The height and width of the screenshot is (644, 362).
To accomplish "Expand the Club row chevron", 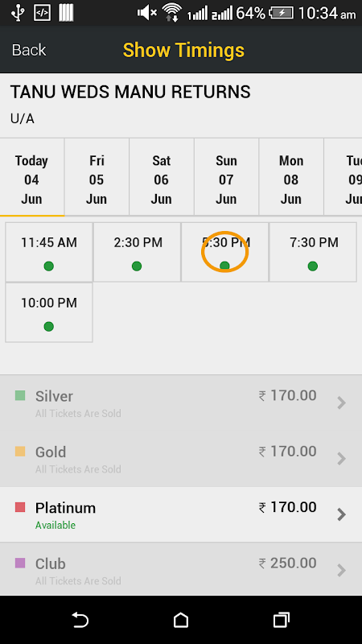I will (x=341, y=570).
